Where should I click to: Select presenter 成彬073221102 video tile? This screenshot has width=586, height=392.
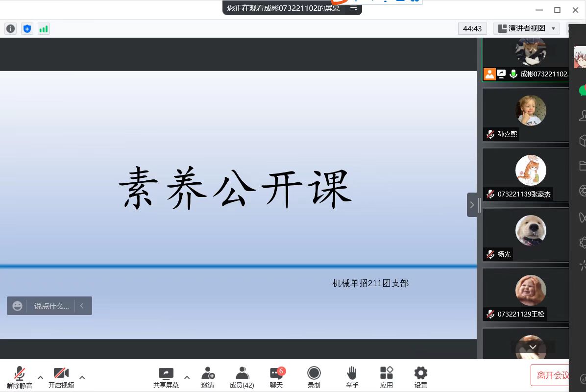point(526,59)
